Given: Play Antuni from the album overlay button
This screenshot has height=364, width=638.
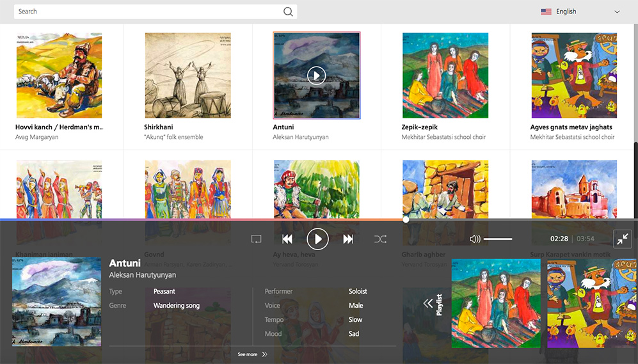Looking at the screenshot, I should tap(317, 75).
